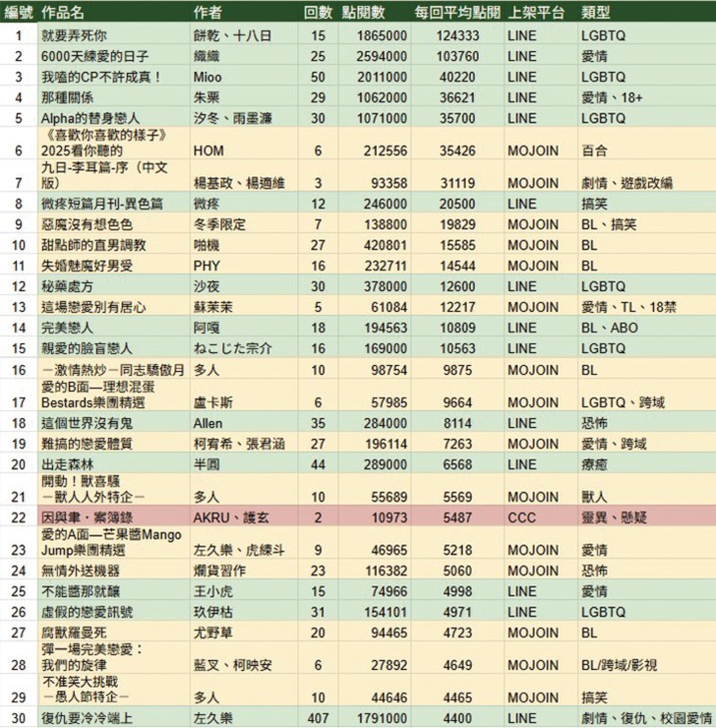Click the cell 惡魔沒有想色色
Viewport: 716px width, 728px height.
87,224
